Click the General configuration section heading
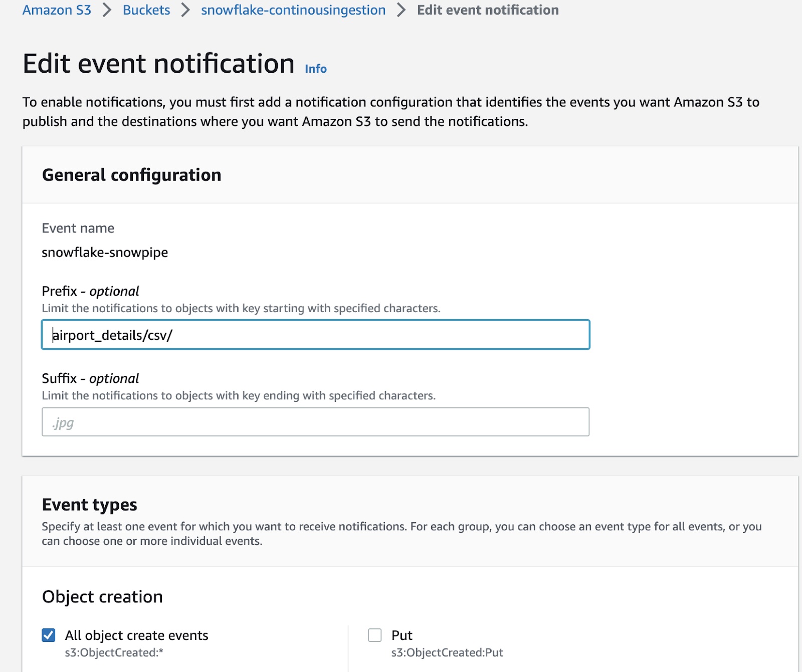This screenshot has height=672, width=802. pyautogui.click(x=132, y=175)
